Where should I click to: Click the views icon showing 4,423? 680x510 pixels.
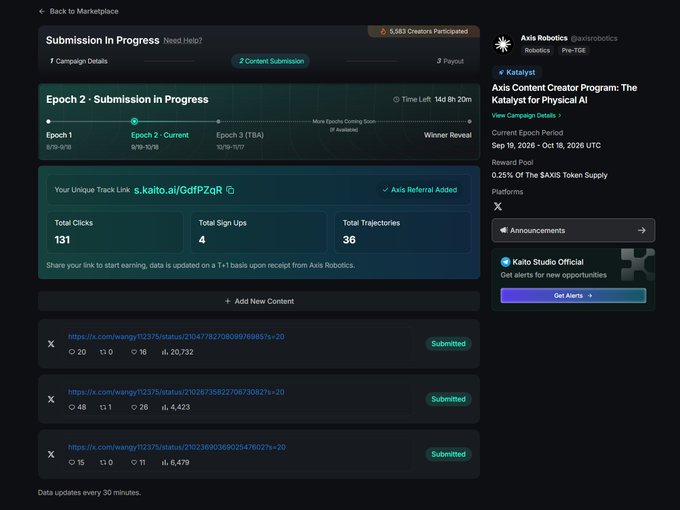click(x=165, y=407)
